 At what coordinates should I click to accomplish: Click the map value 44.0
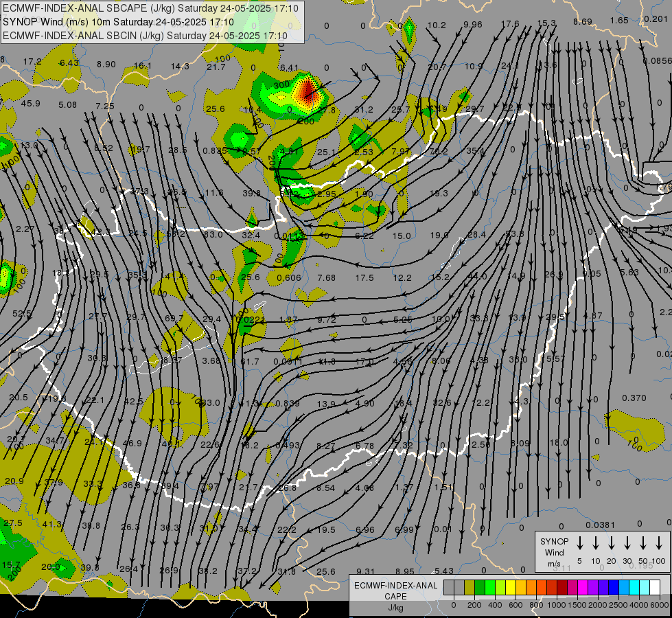[477, 276]
